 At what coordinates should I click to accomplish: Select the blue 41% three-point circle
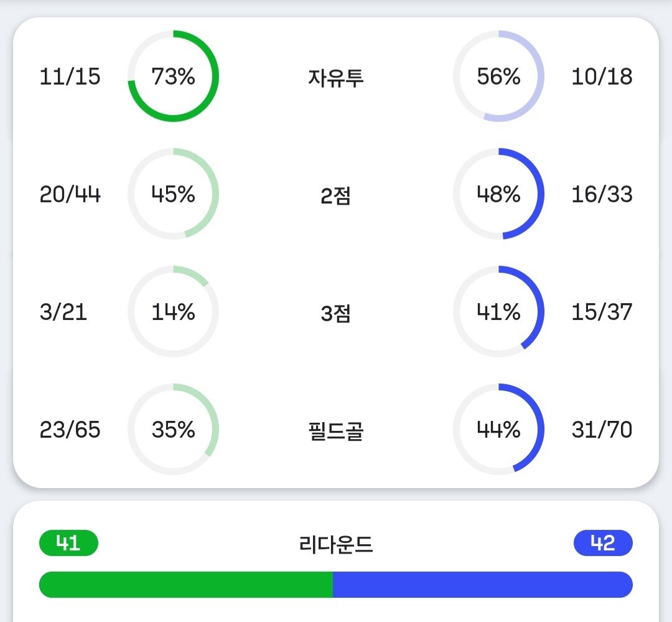tap(498, 312)
